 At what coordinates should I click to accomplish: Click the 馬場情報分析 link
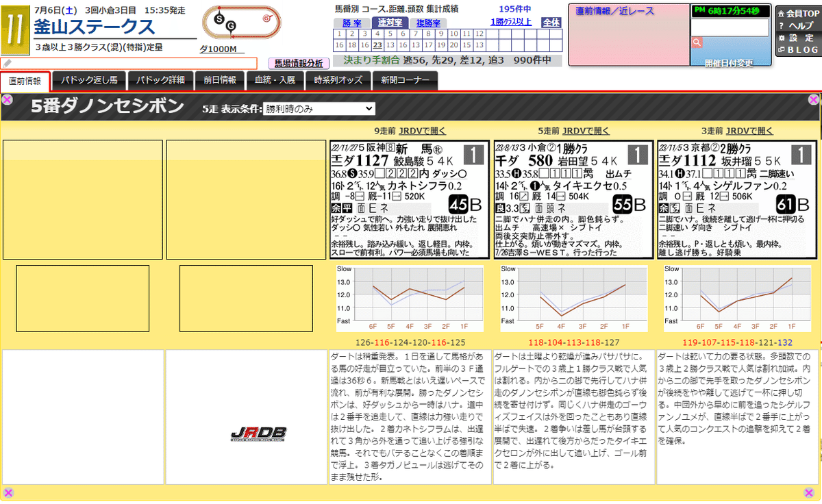(x=299, y=63)
